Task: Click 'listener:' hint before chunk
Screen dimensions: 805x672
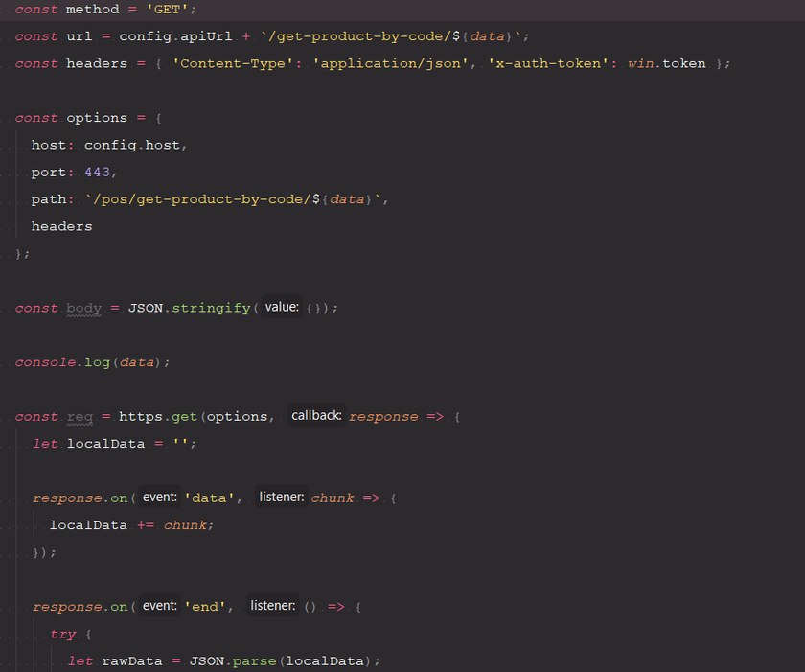Action: (282, 498)
